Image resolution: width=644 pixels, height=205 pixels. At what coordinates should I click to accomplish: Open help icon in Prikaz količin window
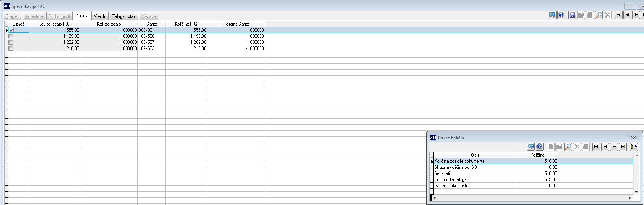tap(539, 147)
